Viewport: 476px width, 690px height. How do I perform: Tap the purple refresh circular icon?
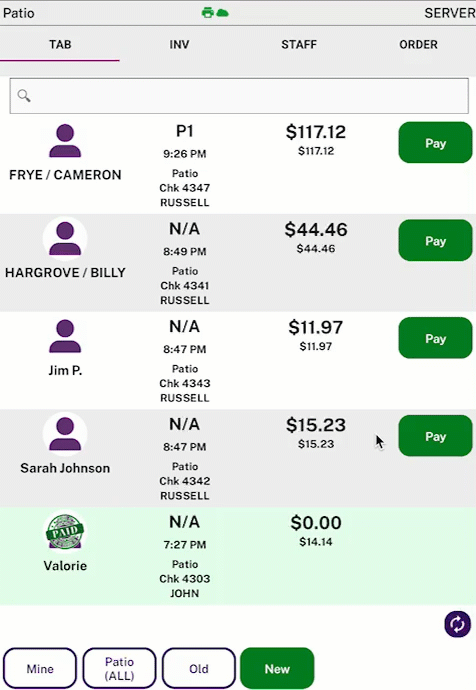click(458, 624)
